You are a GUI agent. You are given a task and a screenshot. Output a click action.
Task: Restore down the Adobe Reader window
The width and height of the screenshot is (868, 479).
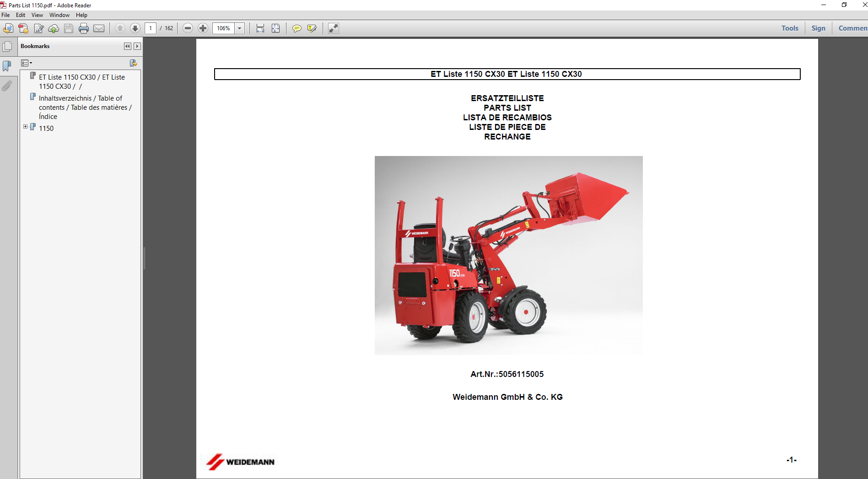[844, 5]
